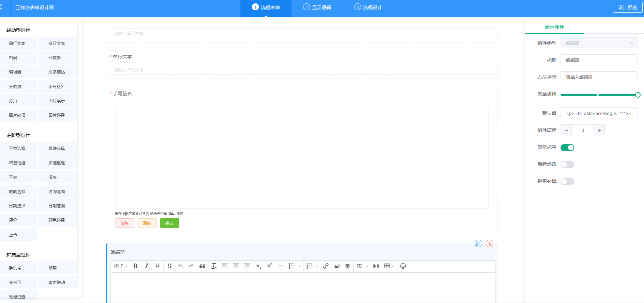Switch to step 显示逻辑

(317, 7)
